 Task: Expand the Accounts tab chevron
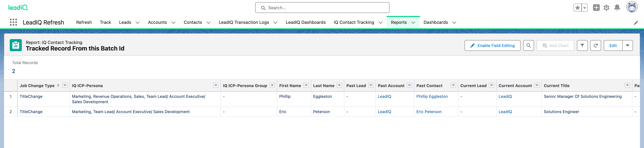[173, 23]
